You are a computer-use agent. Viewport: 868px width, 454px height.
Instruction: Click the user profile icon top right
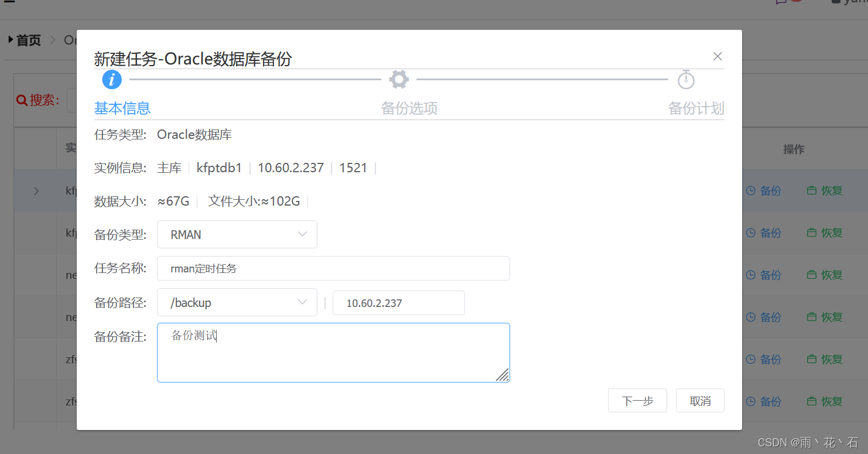pyautogui.click(x=836, y=3)
